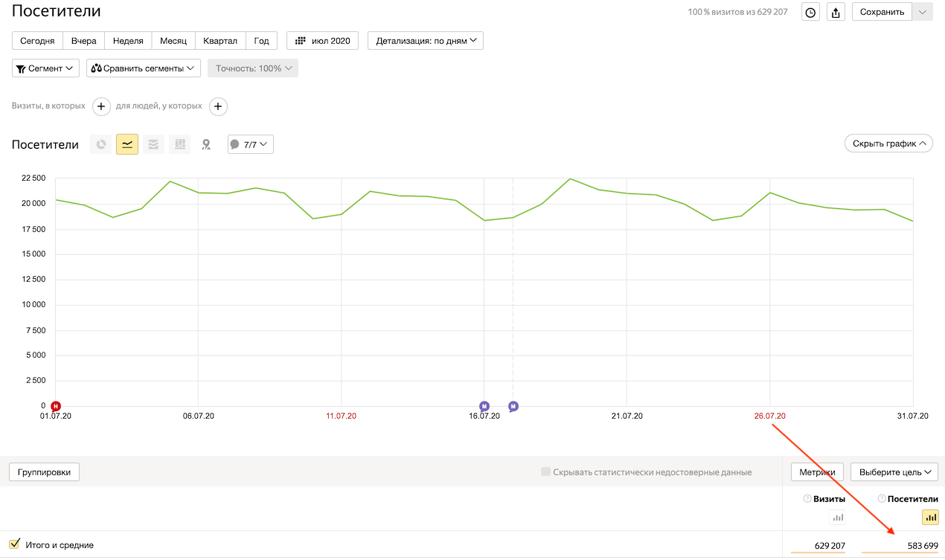Toggle chart display for Визиты column

(x=838, y=518)
